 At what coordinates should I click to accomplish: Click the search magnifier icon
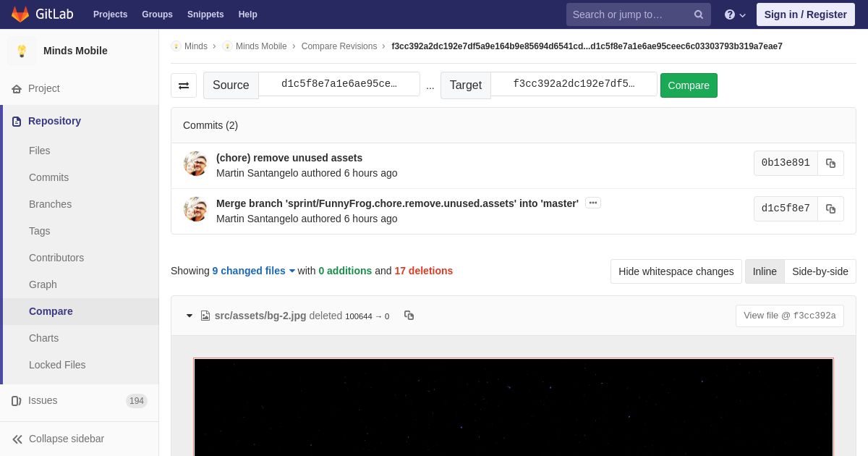pos(698,14)
